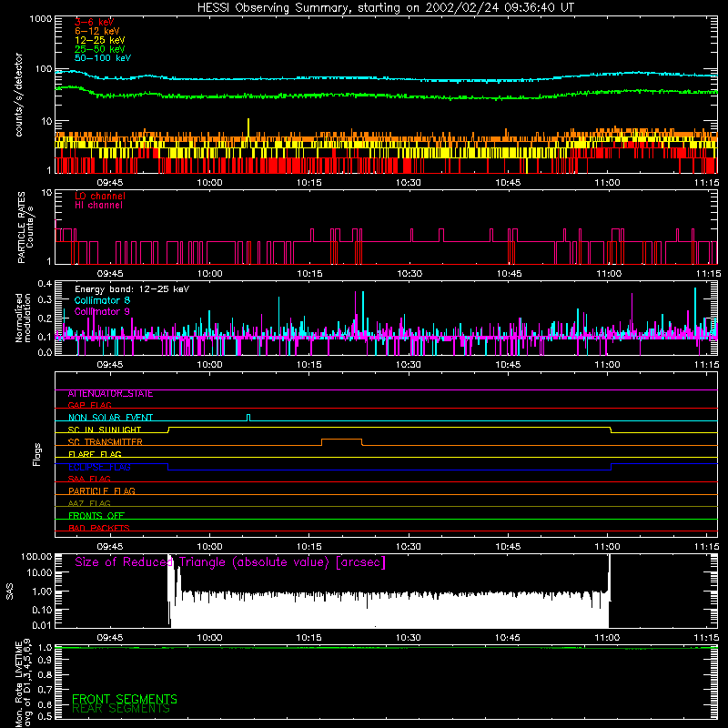Click the counts/s/detector axis label

pyautogui.click(x=19, y=95)
